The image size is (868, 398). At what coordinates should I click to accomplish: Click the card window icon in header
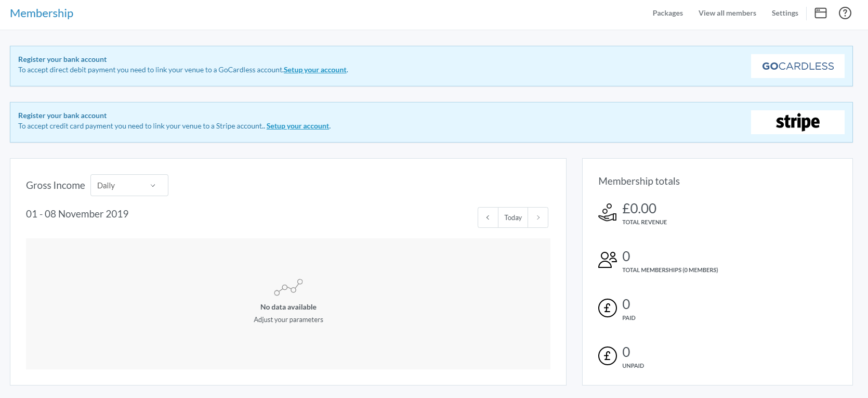[x=820, y=13]
